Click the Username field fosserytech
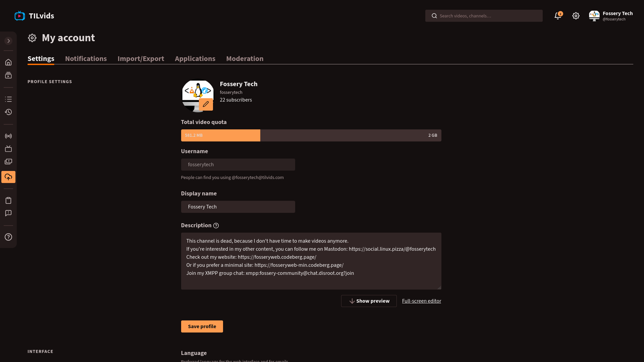Screen dimensions: 644x362 [x=238, y=165]
